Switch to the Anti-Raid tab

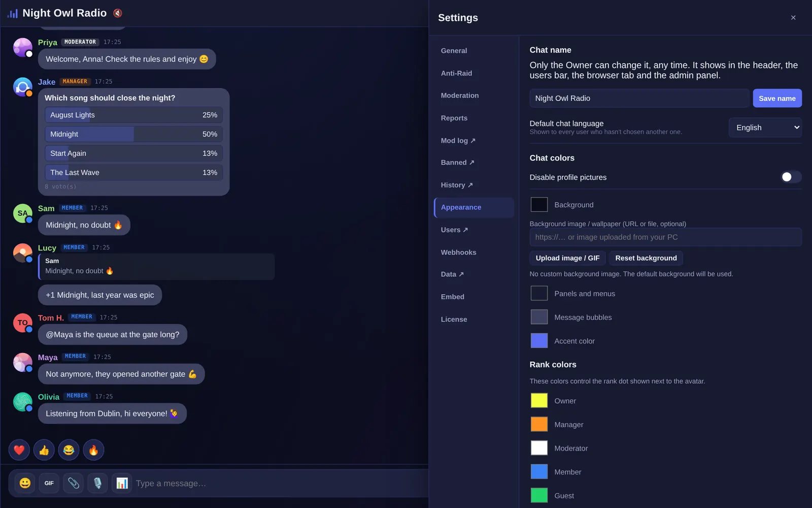[474, 73]
